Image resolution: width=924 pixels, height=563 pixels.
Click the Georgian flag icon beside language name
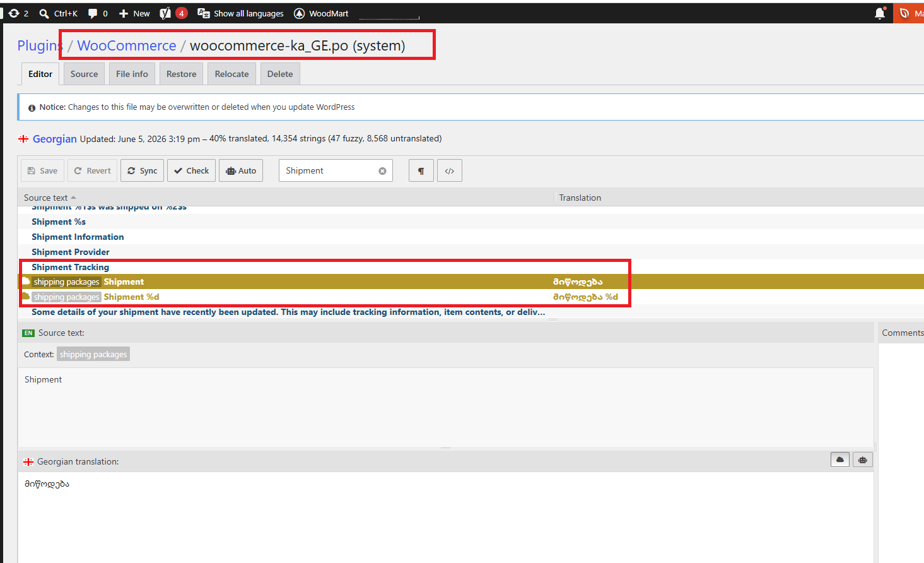point(23,139)
